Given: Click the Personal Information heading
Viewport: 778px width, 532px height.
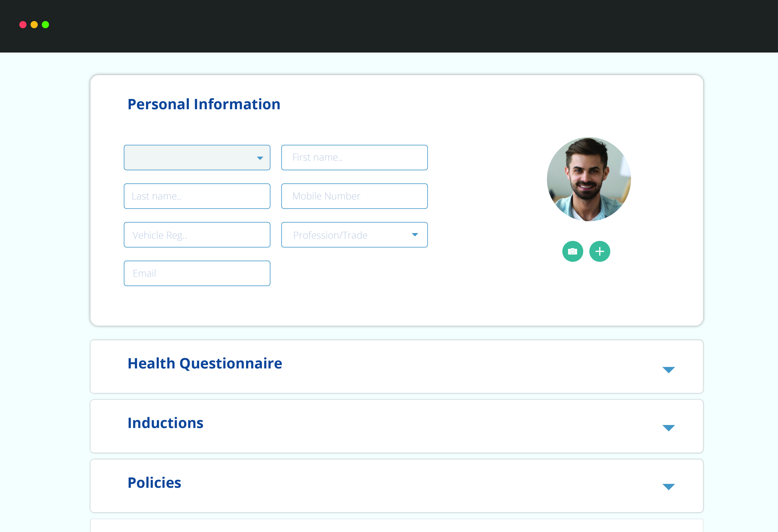Looking at the screenshot, I should pyautogui.click(x=204, y=104).
